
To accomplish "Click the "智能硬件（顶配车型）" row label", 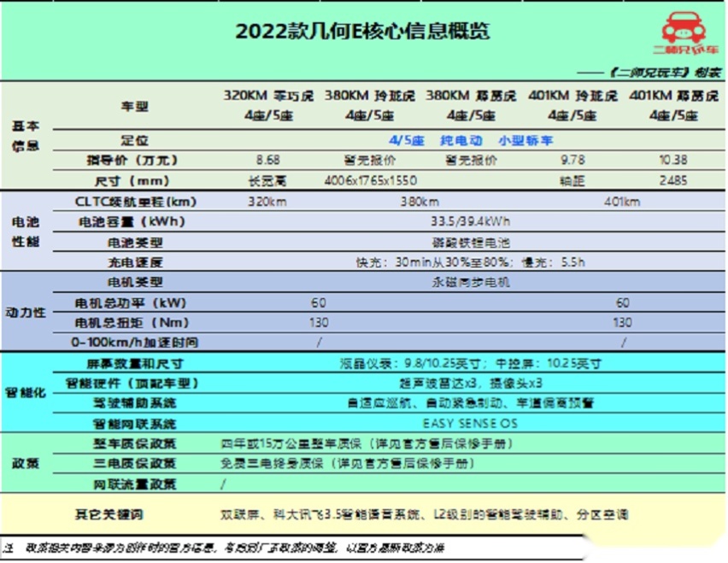I will point(132,384).
